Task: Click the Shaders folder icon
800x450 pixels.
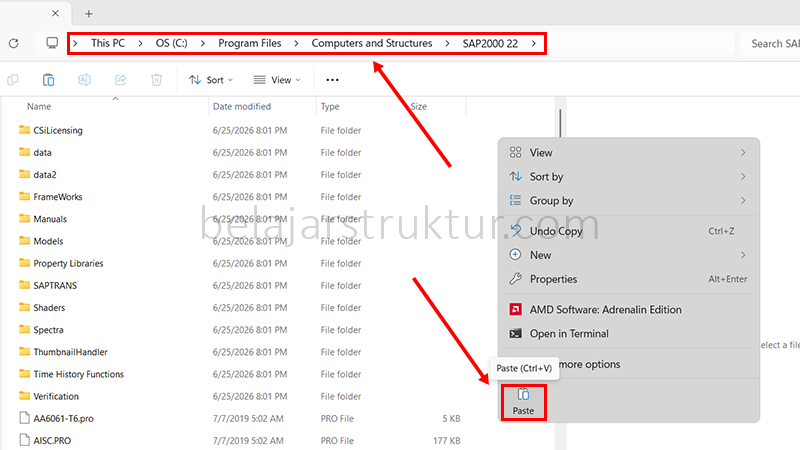Action: [x=24, y=307]
